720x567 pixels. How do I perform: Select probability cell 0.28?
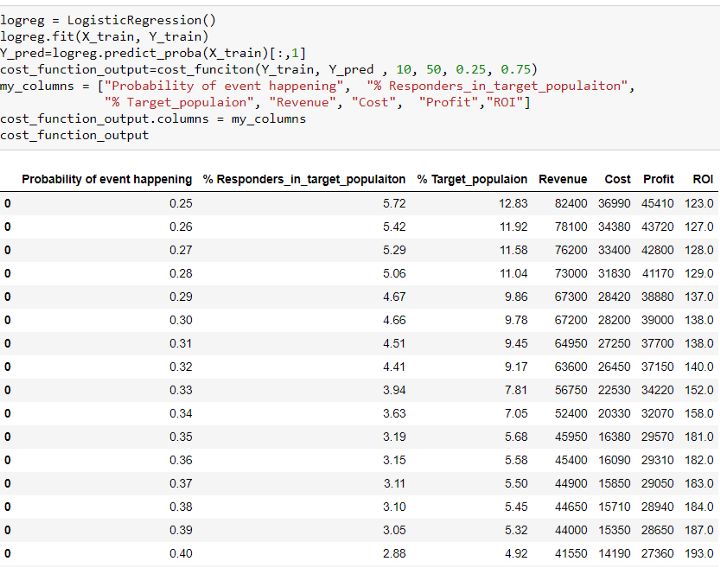pyautogui.click(x=181, y=274)
